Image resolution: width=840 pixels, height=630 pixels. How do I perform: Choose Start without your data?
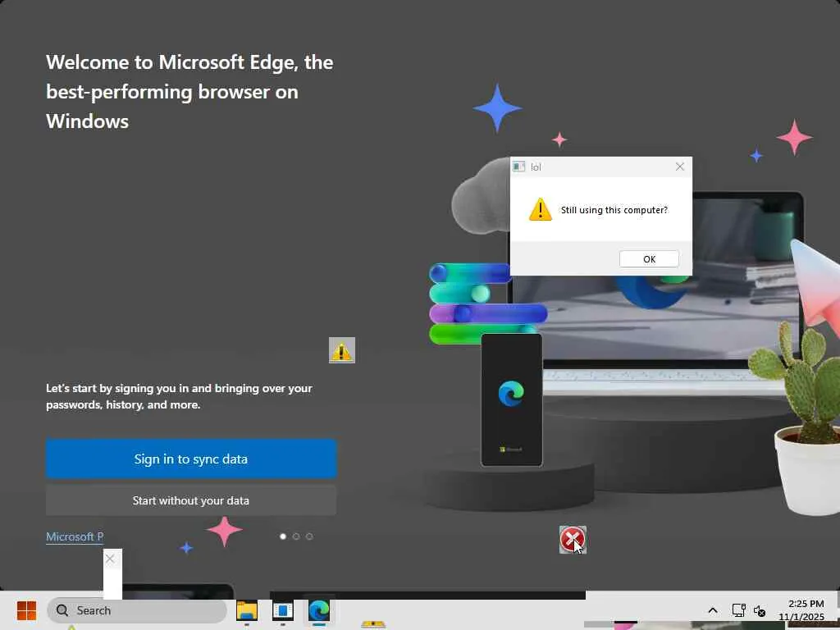pos(190,500)
